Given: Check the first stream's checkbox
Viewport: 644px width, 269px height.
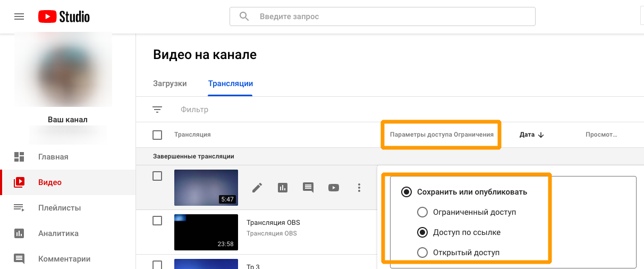Looking at the screenshot, I should click(x=157, y=176).
